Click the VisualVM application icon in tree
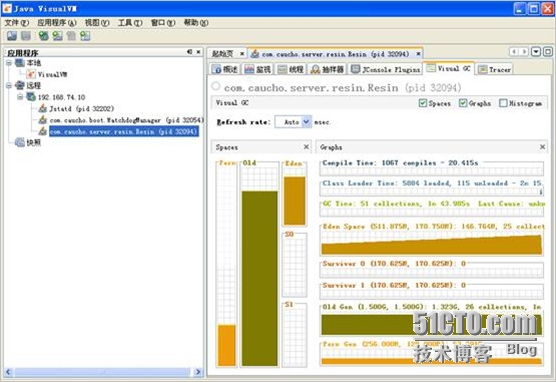Image resolution: width=556 pixels, height=382 pixels. pyautogui.click(x=31, y=74)
